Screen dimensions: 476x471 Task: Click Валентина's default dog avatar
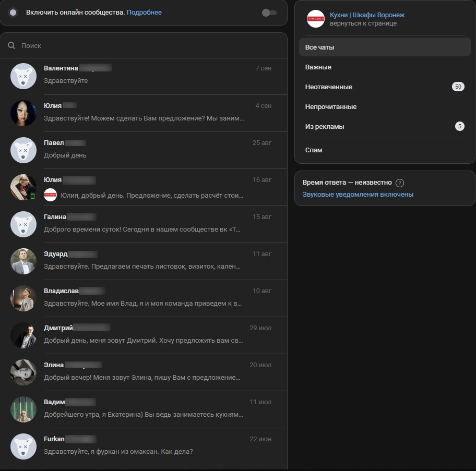point(23,76)
